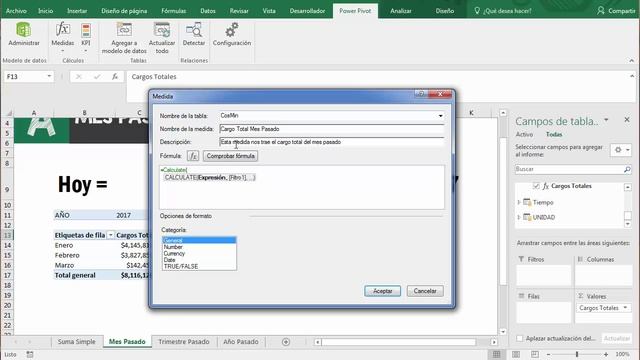Click Comprobar fórmula button
The width and height of the screenshot is (640, 360).
[x=231, y=156]
